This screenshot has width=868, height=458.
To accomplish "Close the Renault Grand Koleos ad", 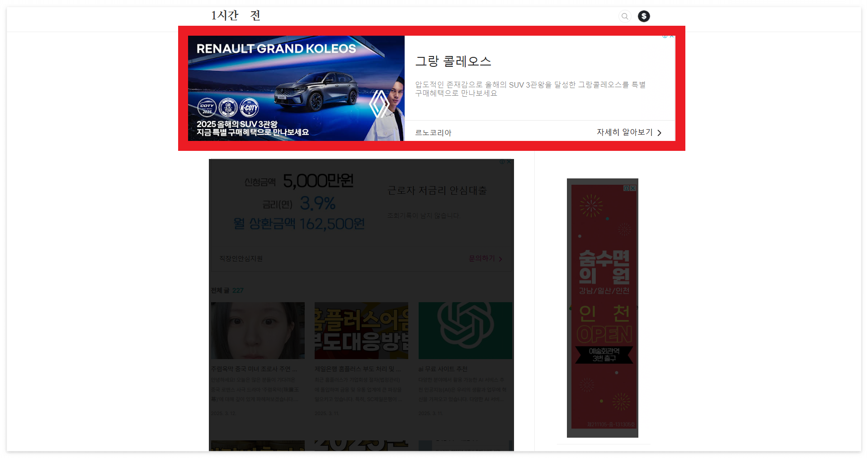I will click(672, 36).
